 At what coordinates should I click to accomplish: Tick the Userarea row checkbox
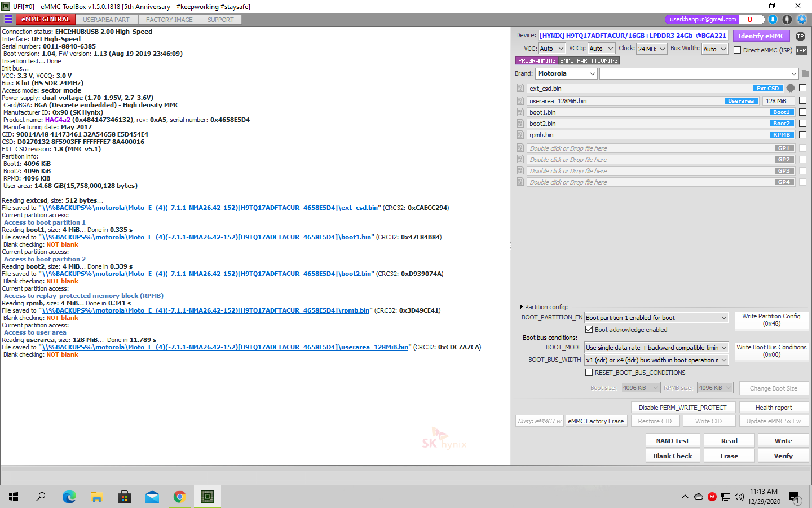pos(802,100)
